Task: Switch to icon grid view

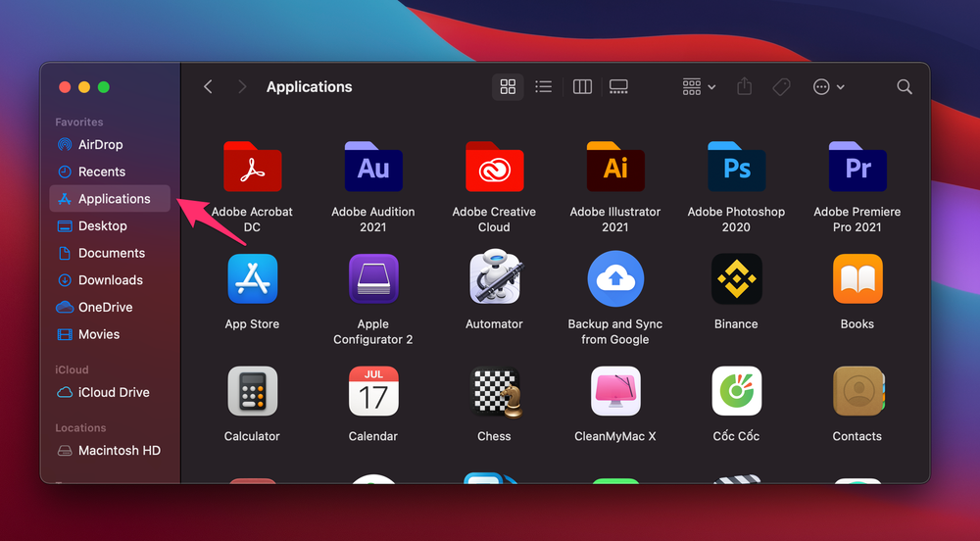Action: click(x=508, y=87)
